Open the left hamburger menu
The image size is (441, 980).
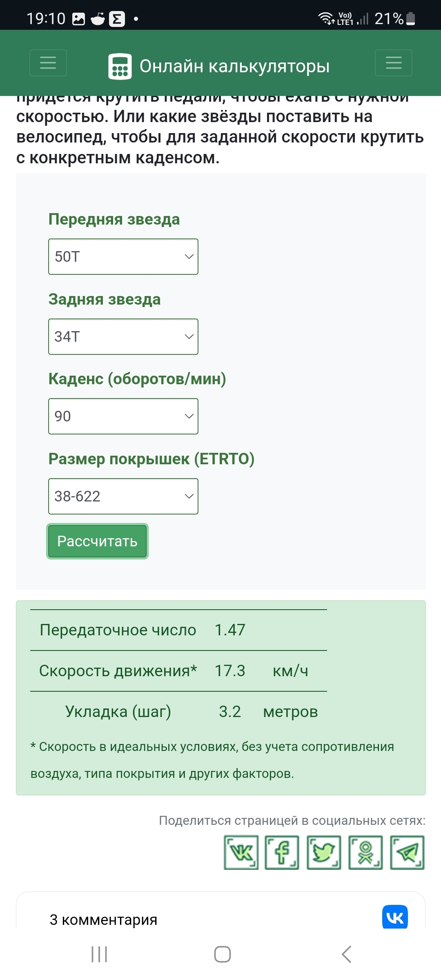pos(48,63)
